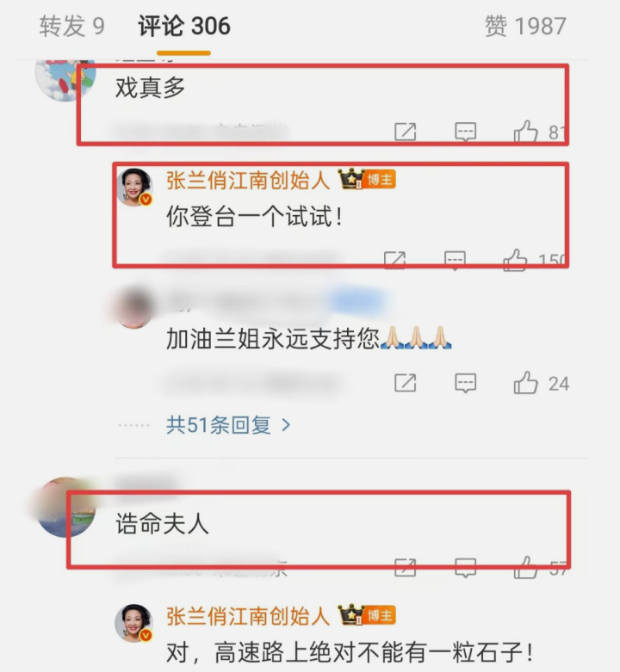The width and height of the screenshot is (620, 672).
Task: Forward the "诰命夫人" comment
Action: (x=406, y=567)
